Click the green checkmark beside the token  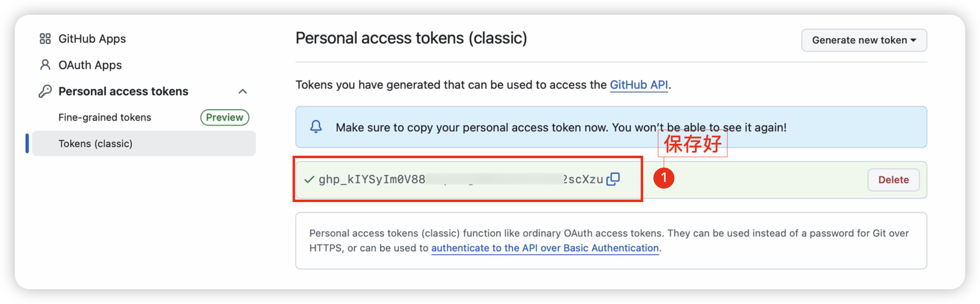coord(309,180)
